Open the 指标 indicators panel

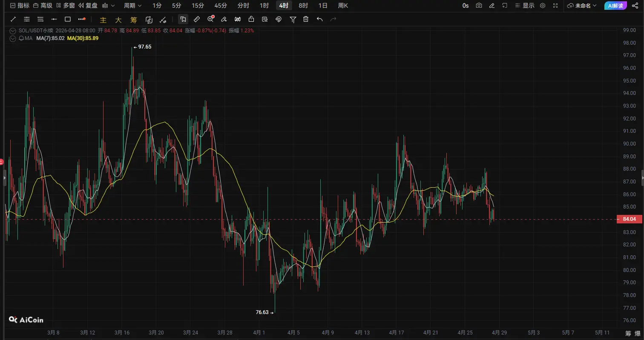point(20,6)
